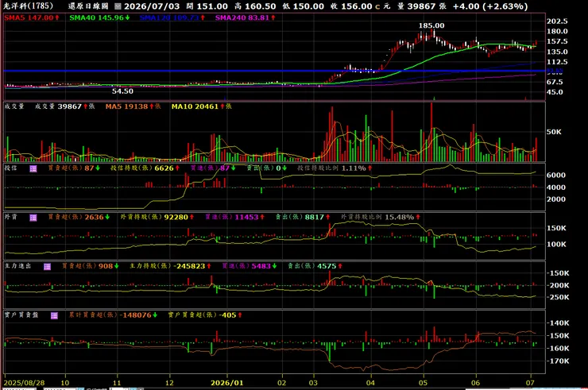Click the 54.50 price low marker
The height and width of the screenshot is (390, 588).
pyautogui.click(x=122, y=91)
